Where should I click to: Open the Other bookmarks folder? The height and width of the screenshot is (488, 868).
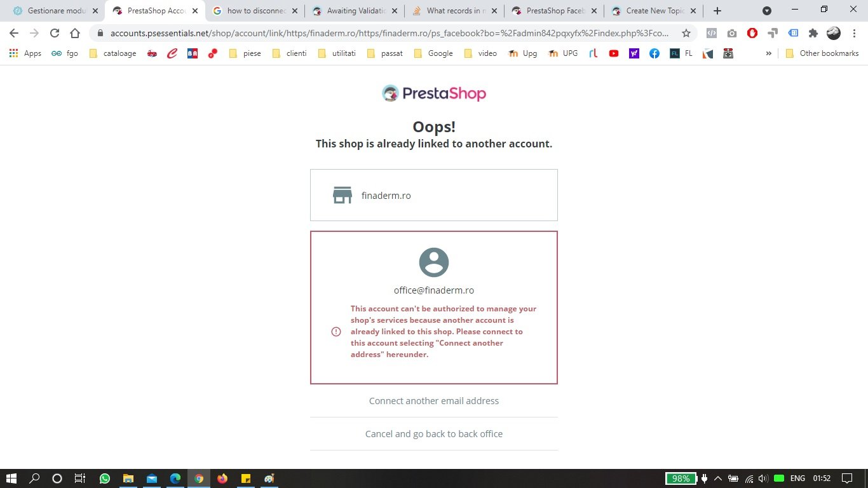click(x=822, y=53)
